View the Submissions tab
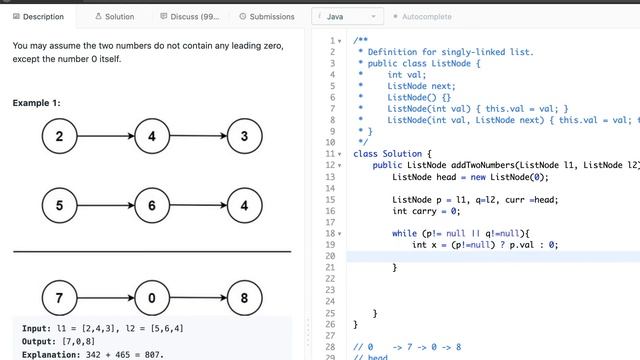This screenshot has height=360, width=640. pyautogui.click(x=267, y=17)
